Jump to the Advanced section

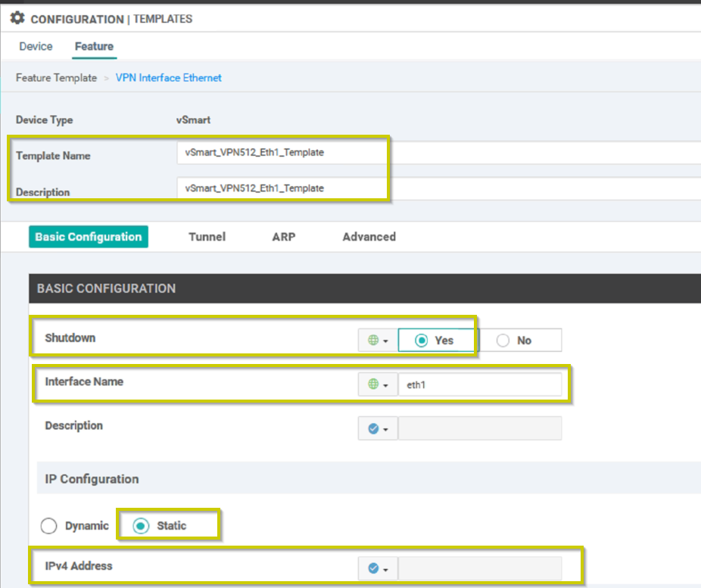click(369, 237)
